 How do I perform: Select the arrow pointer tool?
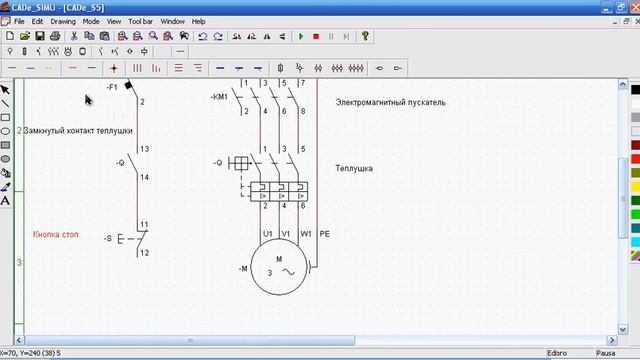pos(5,90)
